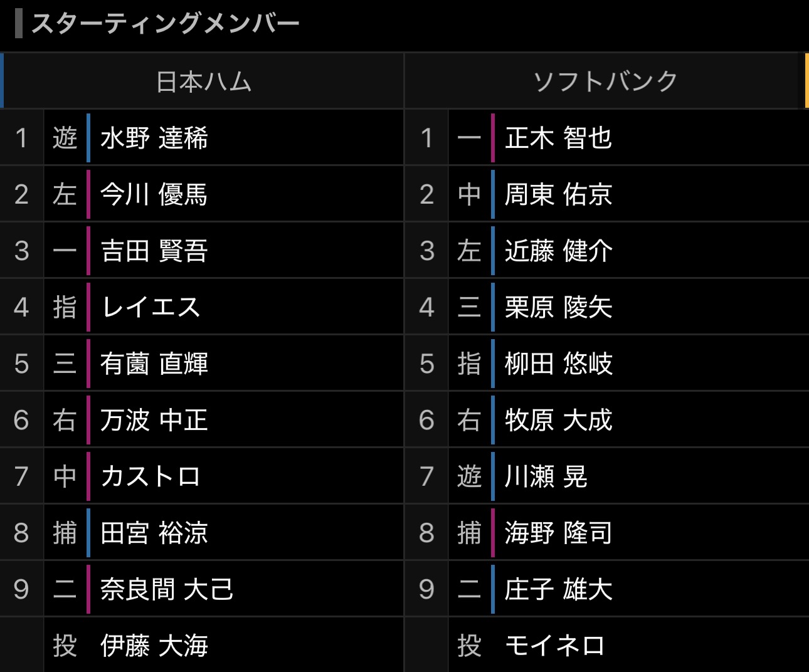The height and width of the screenshot is (672, 809).
Task: Select 今川 優馬 in Nippon-Ham lineup
Action: pyautogui.click(x=154, y=194)
